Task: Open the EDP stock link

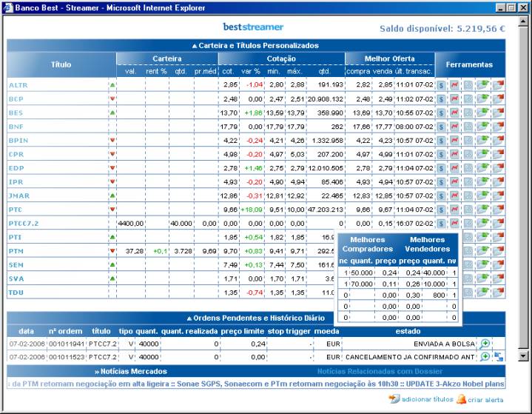Action: (x=16, y=168)
